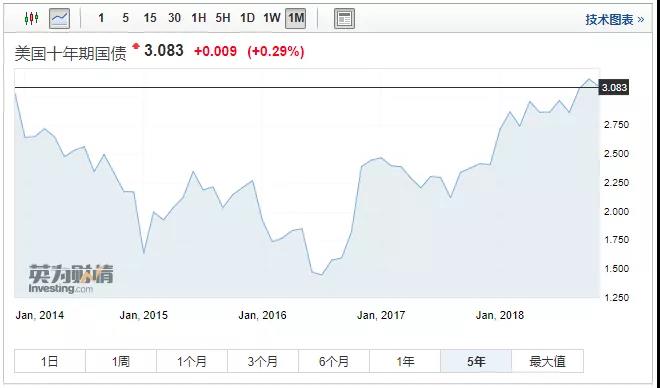Select the 1个月 range tab

(192, 361)
